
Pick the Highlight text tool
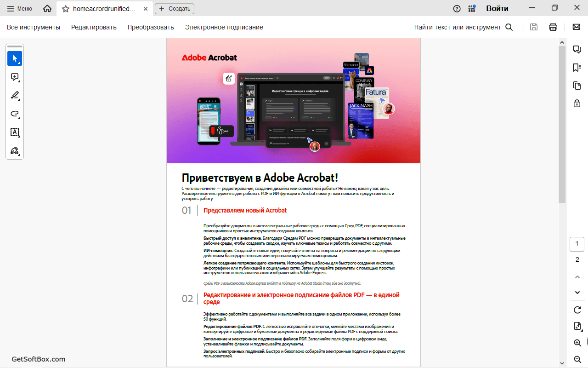[15, 96]
